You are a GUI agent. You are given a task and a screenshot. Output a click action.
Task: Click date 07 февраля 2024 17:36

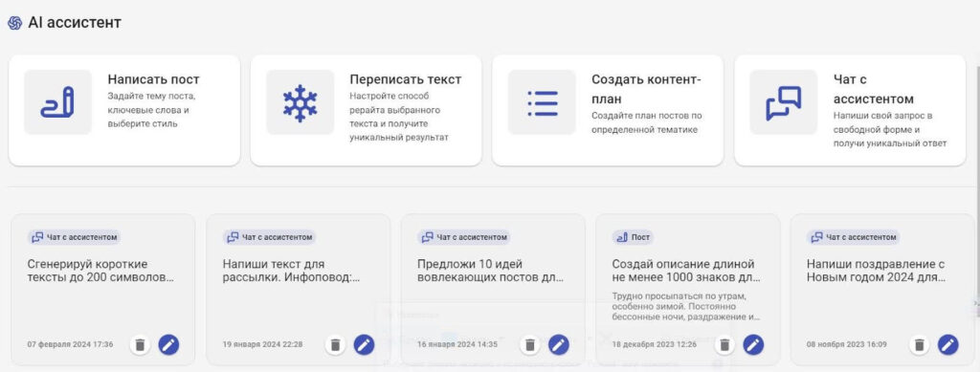(x=71, y=344)
